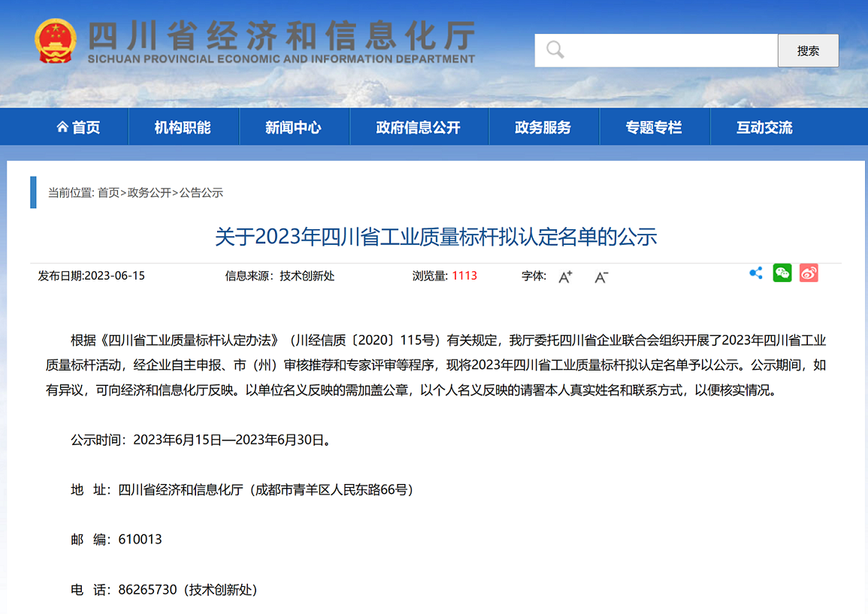
Task: Share article via Weibo icon
Action: [809, 274]
